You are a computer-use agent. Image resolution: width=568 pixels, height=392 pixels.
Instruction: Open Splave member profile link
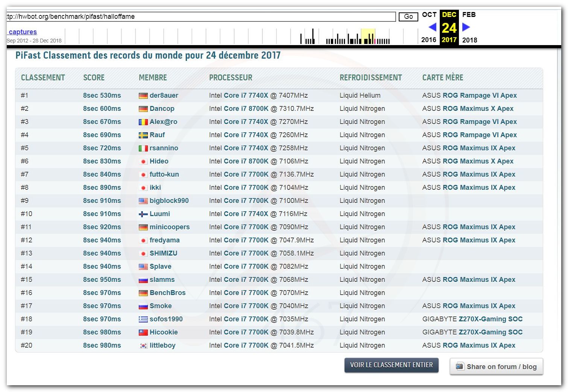(x=161, y=266)
